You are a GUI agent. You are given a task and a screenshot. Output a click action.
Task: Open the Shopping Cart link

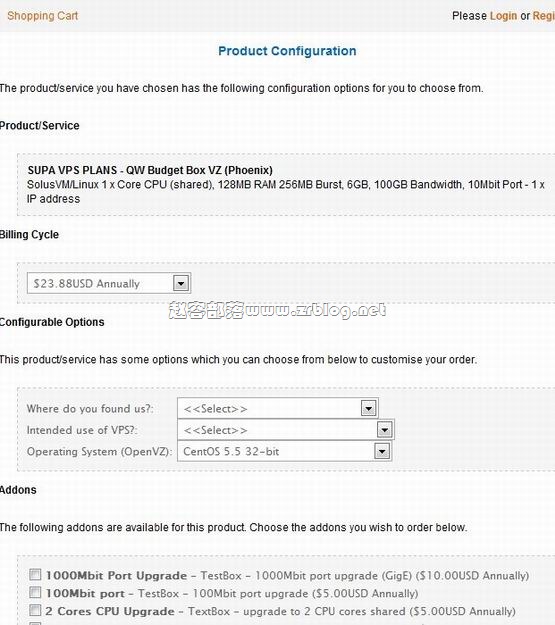tap(43, 16)
